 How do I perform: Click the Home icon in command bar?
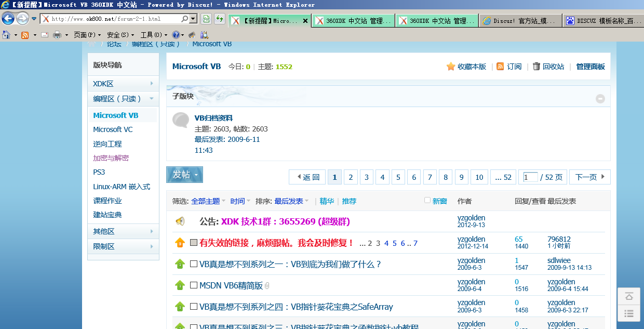click(x=7, y=35)
